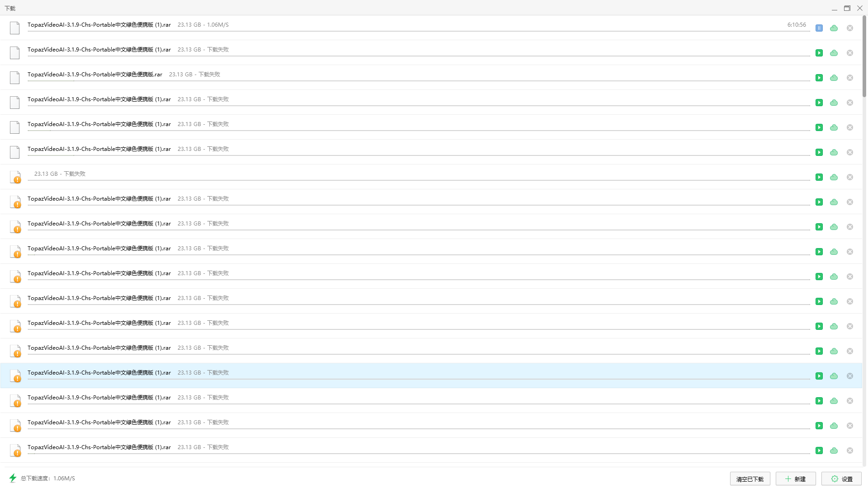Click the progress bar of the highlighted blue row

[419, 379]
